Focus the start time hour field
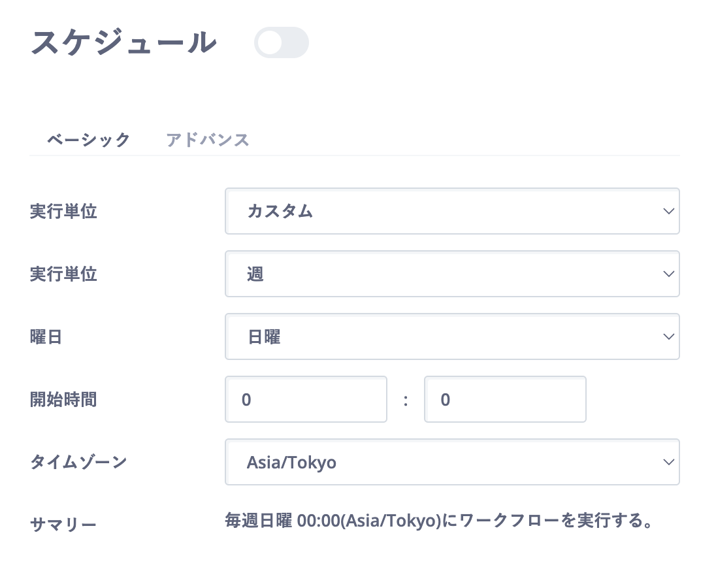The height and width of the screenshot is (588, 716). [x=306, y=399]
